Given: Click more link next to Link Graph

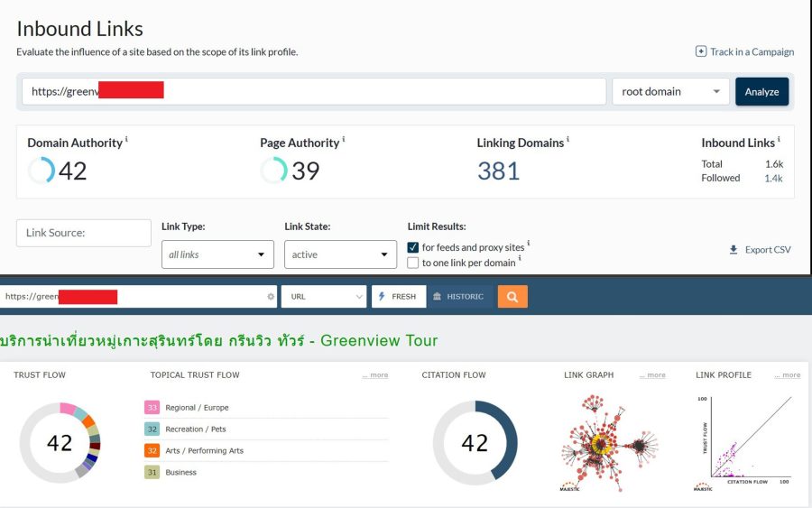Looking at the screenshot, I should coord(652,375).
